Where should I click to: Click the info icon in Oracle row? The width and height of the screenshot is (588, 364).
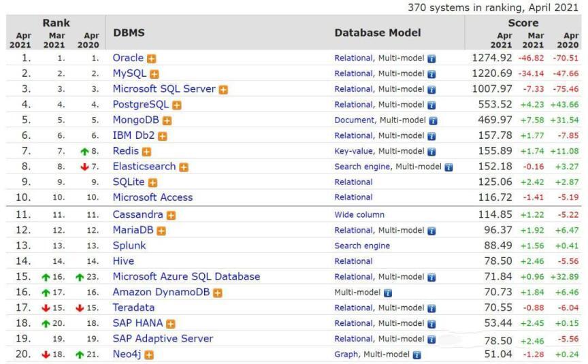click(x=431, y=59)
